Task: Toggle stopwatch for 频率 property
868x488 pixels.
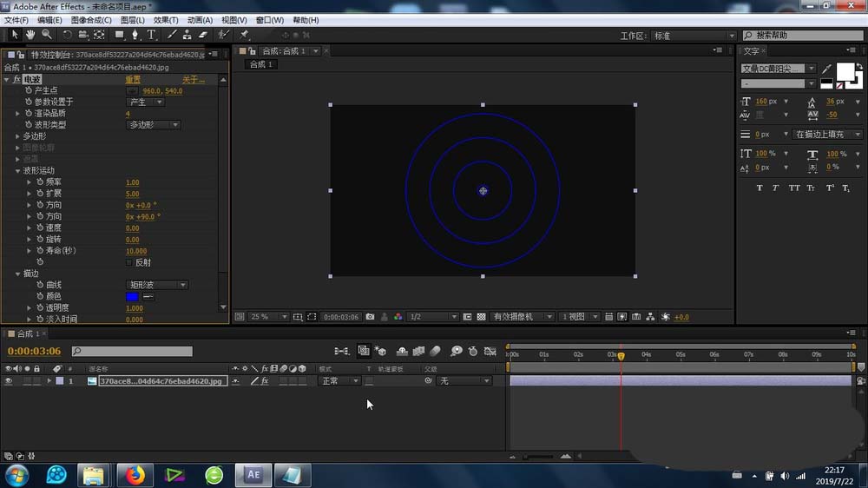Action: [40, 183]
